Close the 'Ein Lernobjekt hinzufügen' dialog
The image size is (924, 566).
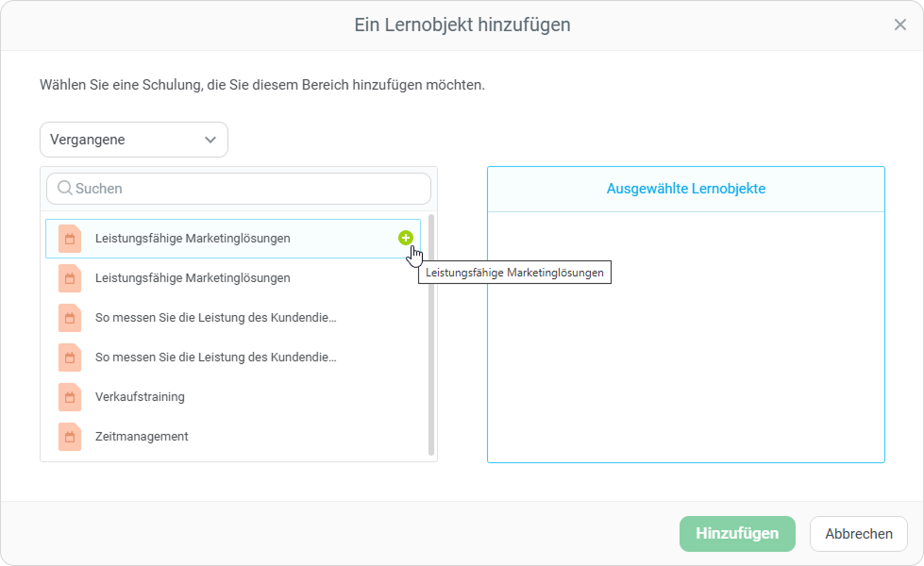tap(899, 25)
